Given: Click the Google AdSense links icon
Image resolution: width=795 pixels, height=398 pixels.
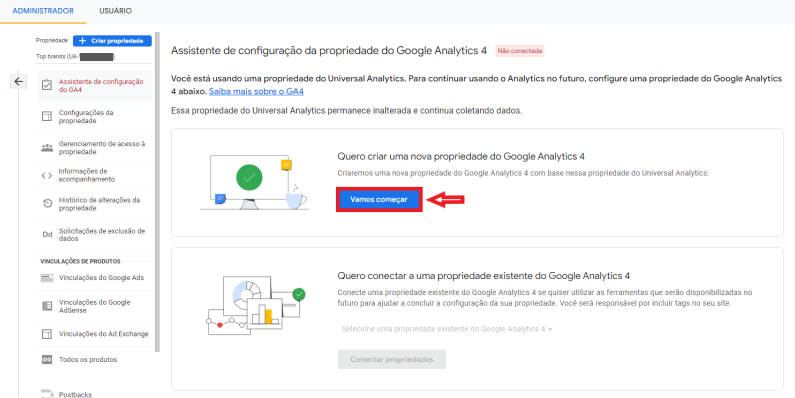Looking at the screenshot, I should coord(47,306).
